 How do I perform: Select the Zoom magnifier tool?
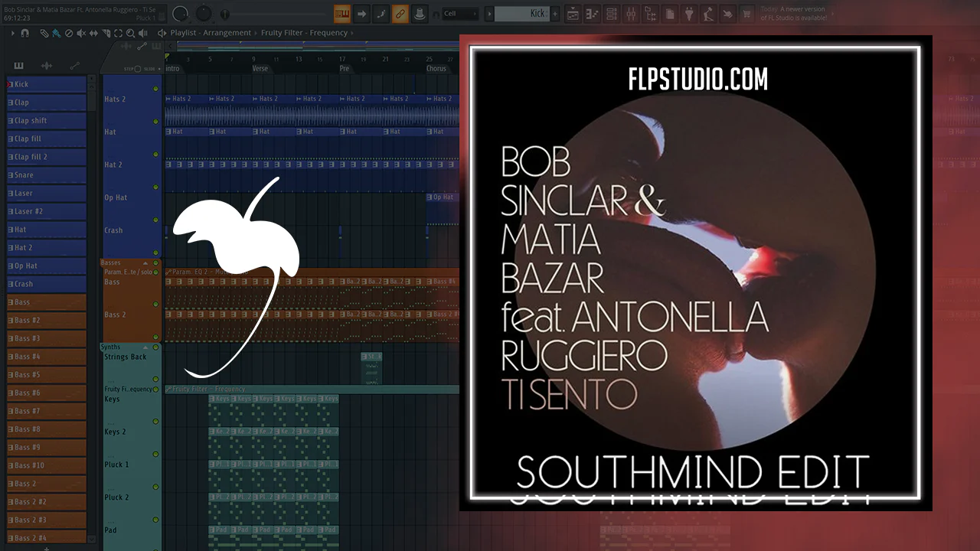(131, 33)
